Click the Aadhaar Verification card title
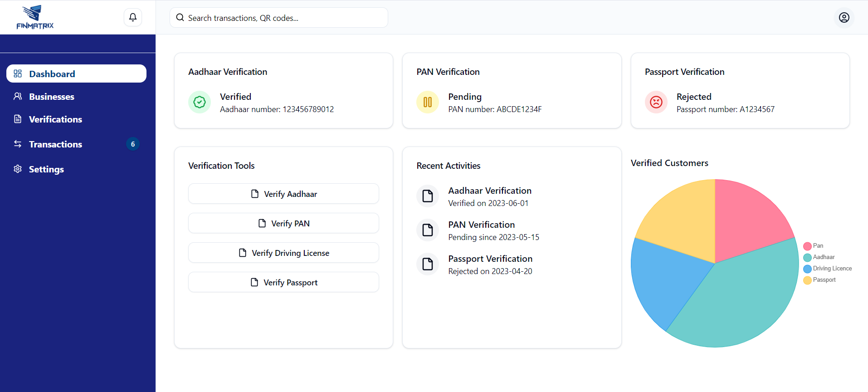The height and width of the screenshot is (392, 868). point(228,72)
